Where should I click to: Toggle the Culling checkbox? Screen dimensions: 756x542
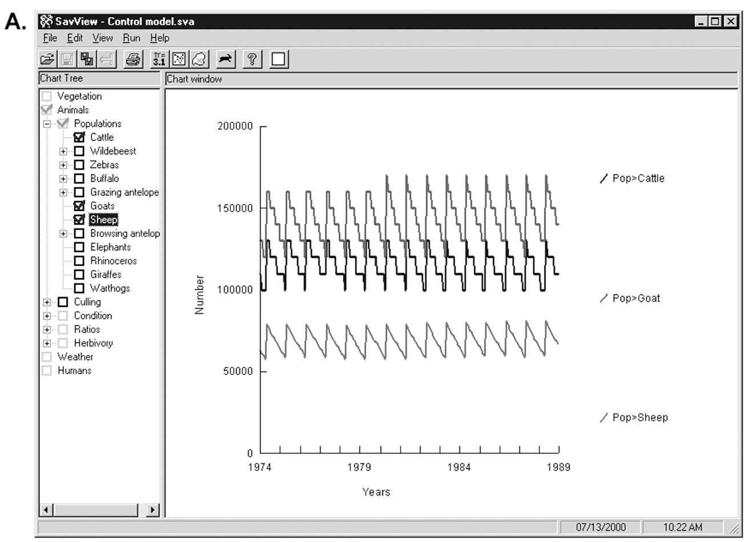[63, 302]
